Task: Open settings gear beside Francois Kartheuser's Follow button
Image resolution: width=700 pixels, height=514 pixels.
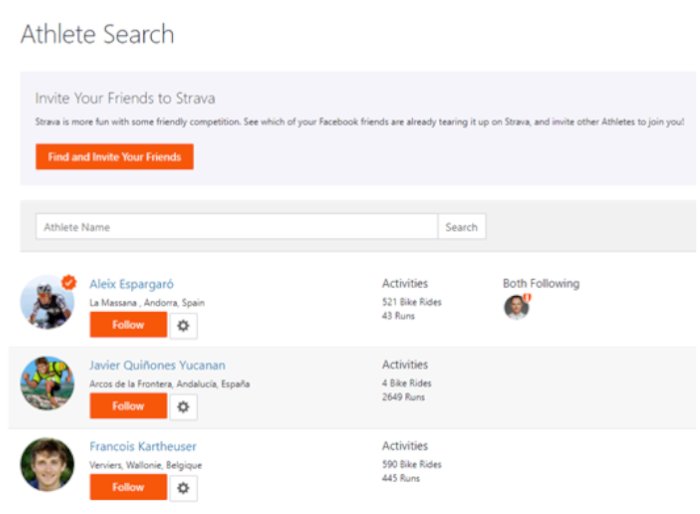Action: pyautogui.click(x=183, y=488)
